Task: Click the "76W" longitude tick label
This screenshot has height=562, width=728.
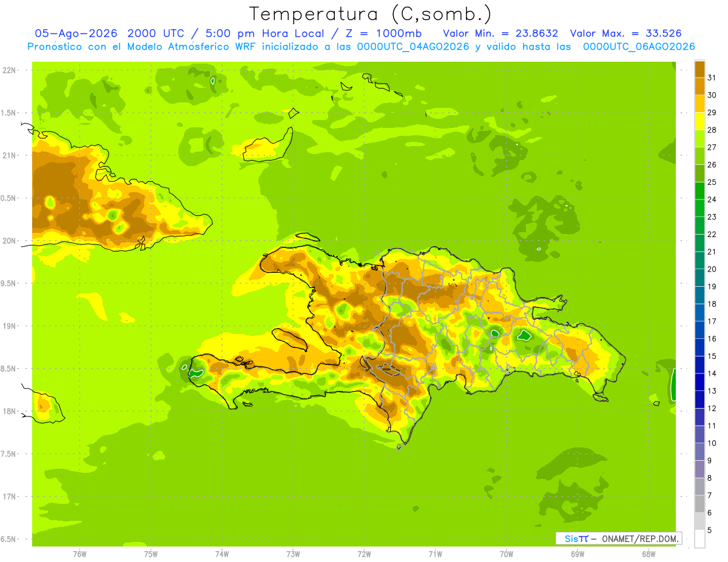Action: (x=79, y=554)
